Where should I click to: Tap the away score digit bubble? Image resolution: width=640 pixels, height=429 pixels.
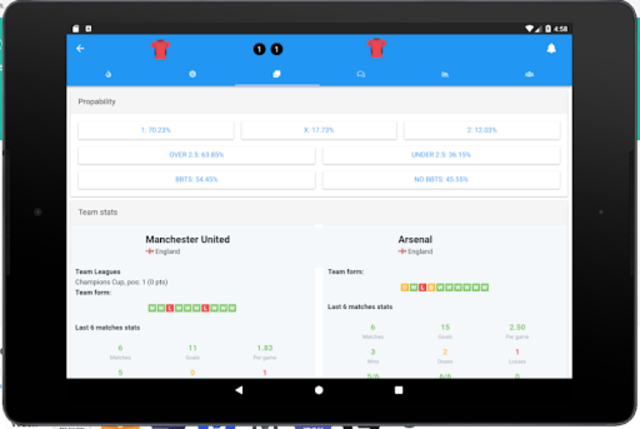pyautogui.click(x=277, y=49)
